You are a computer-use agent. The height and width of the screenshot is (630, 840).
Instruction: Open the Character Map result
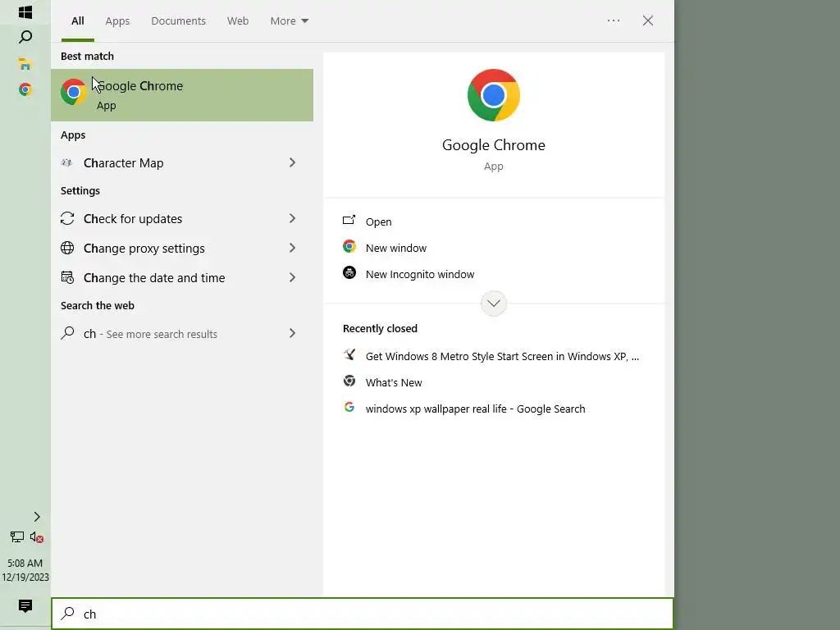[x=182, y=162]
